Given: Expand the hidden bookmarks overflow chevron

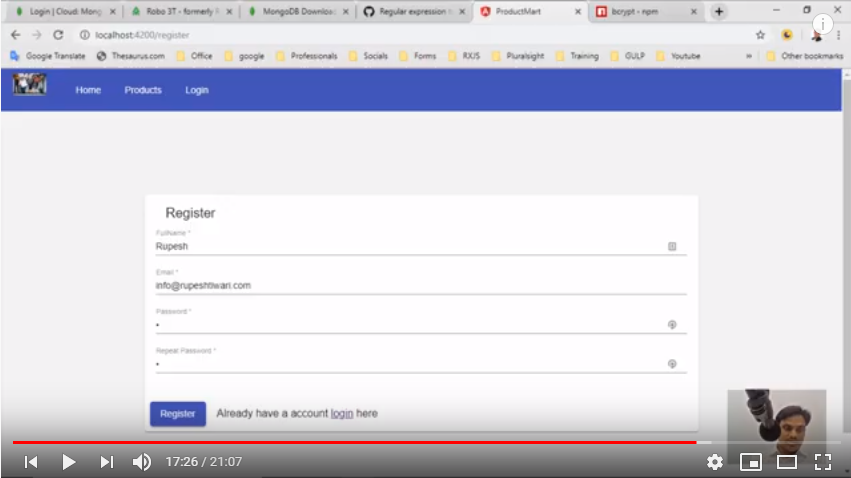Looking at the screenshot, I should tap(749, 56).
